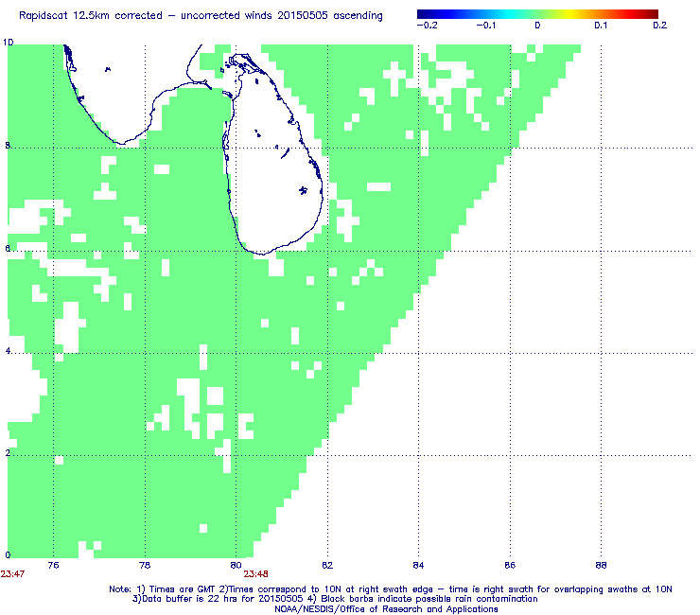Screen dimensions: 700x615
Task: Click the latitude label '10'
Action: (x=8, y=43)
